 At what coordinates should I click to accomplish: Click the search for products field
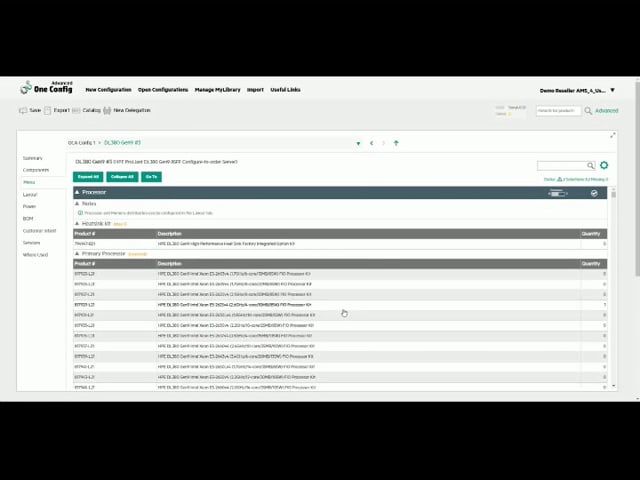pyautogui.click(x=558, y=111)
